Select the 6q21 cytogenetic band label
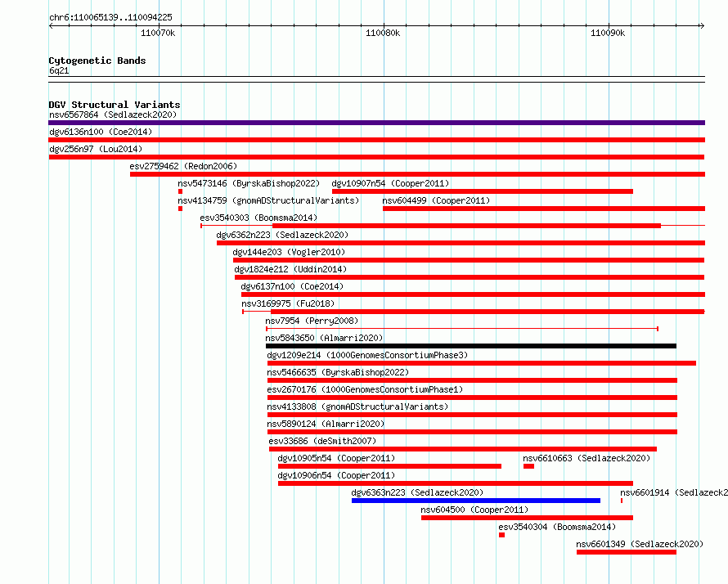This screenshot has height=584, width=728. point(59,70)
